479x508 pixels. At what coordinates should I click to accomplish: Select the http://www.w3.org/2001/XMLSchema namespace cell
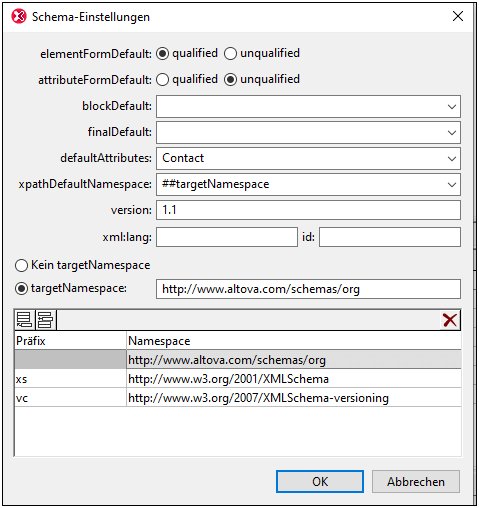(x=294, y=378)
